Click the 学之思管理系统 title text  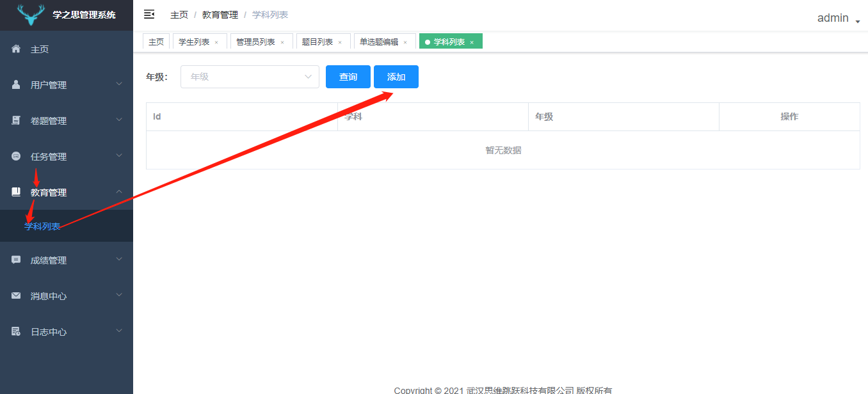tap(84, 15)
